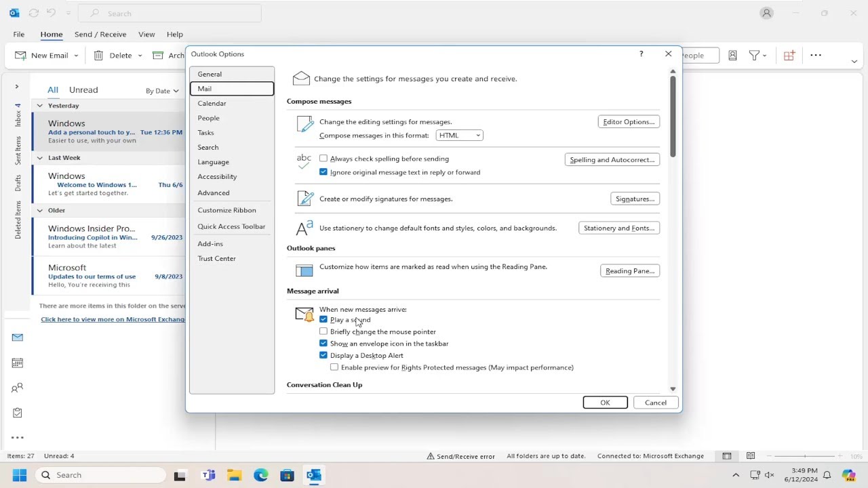The width and height of the screenshot is (868, 488).
Task: Click the Outlook icon in the taskbar
Action: click(x=313, y=475)
